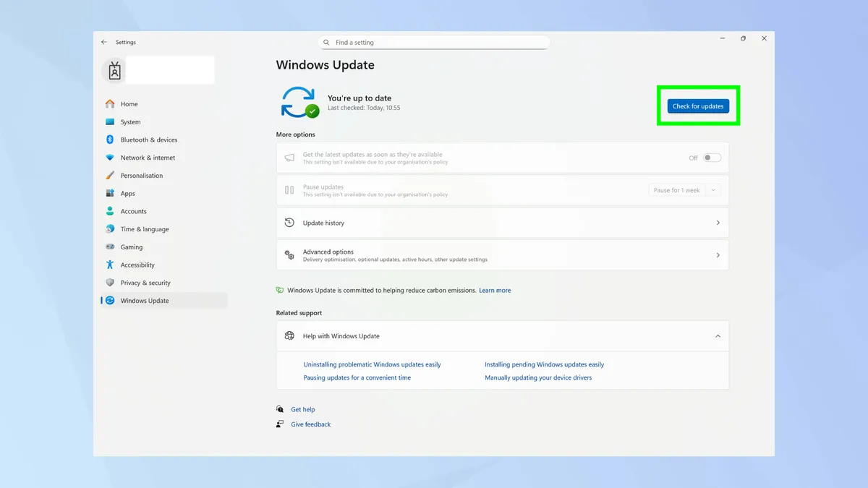Open Apps settings via its icon
The image size is (868, 488).
[110, 193]
